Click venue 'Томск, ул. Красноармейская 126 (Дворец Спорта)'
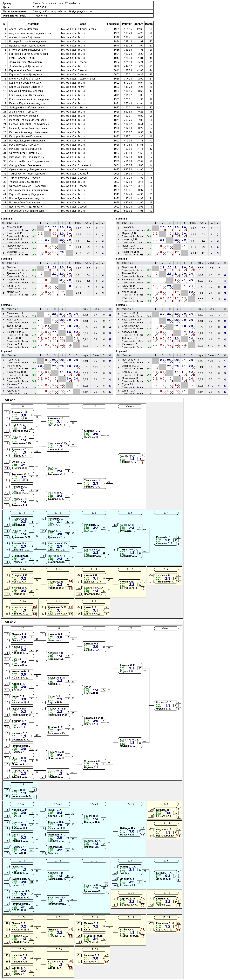Viewport: 230px width, 980px height. (62, 11)
